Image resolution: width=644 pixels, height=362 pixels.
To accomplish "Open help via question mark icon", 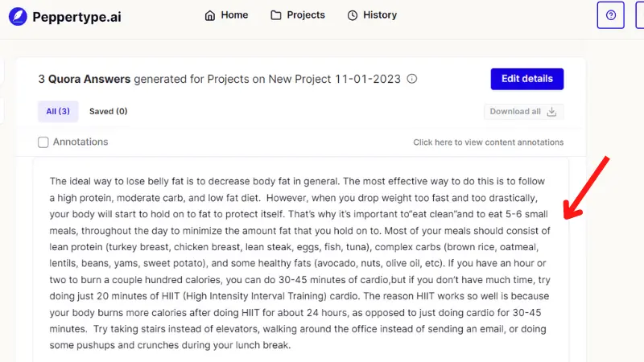I will point(611,15).
